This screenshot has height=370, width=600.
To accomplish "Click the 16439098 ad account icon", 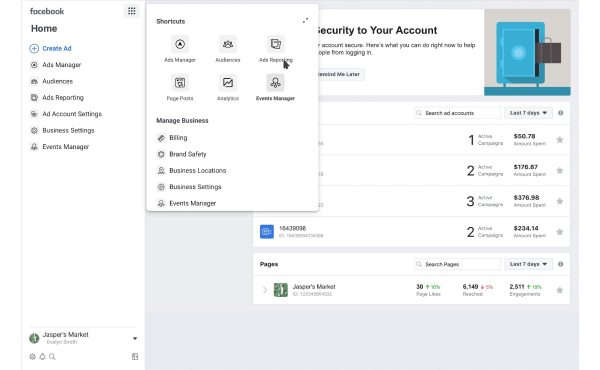I will tap(267, 231).
